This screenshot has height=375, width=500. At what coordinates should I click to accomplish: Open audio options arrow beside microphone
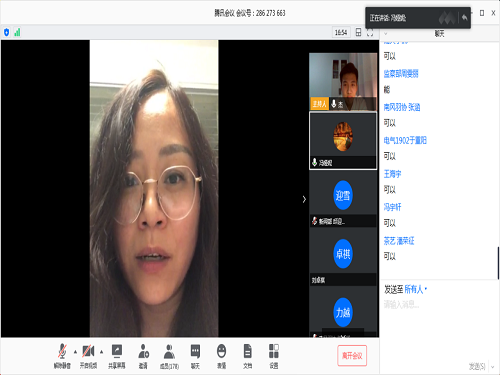click(x=75, y=352)
